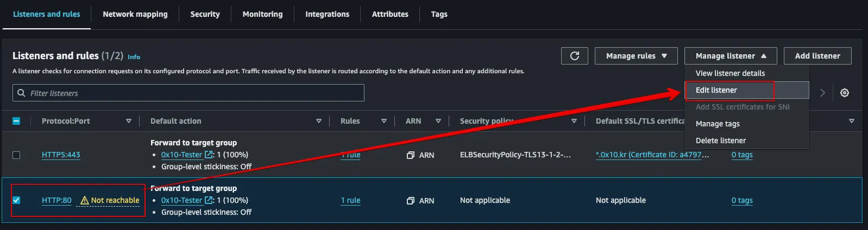Select the HTTPS:443 listener checkbox

click(16, 155)
